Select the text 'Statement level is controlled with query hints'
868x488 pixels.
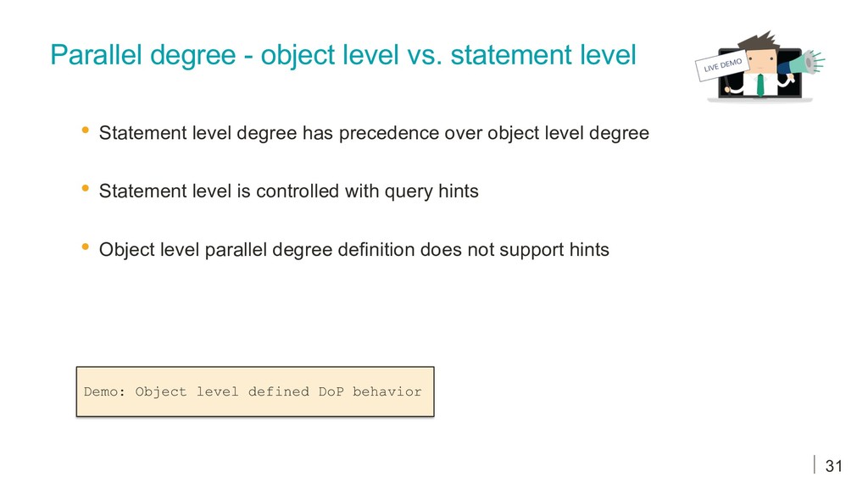click(288, 191)
